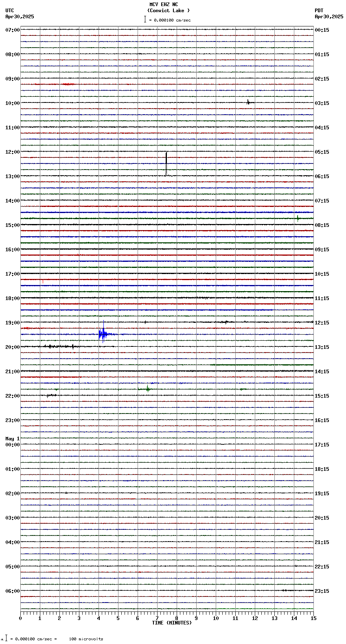Click the "TIME (MINUTES)" axis title
The width and height of the screenshot is (346, 644).
[172, 623]
